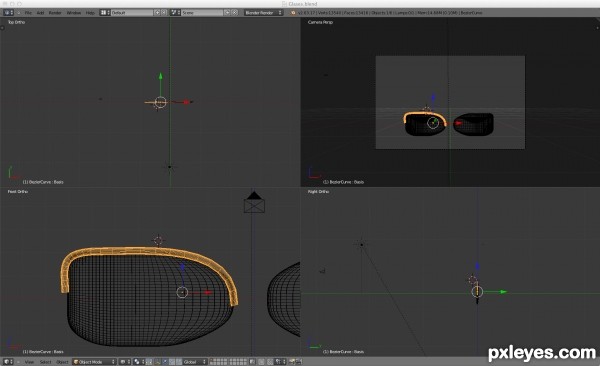Screen dimensions: 600x366
Task: Click the green Y arrow in Top Ortho view
Action: [161, 76]
